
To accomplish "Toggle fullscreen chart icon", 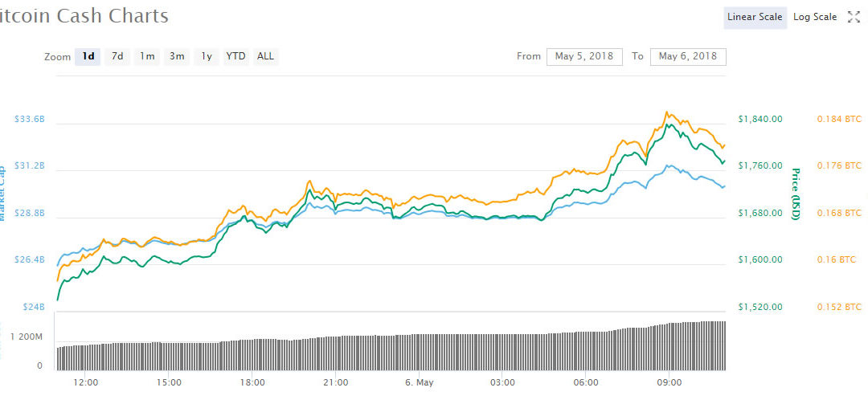I will click(854, 17).
